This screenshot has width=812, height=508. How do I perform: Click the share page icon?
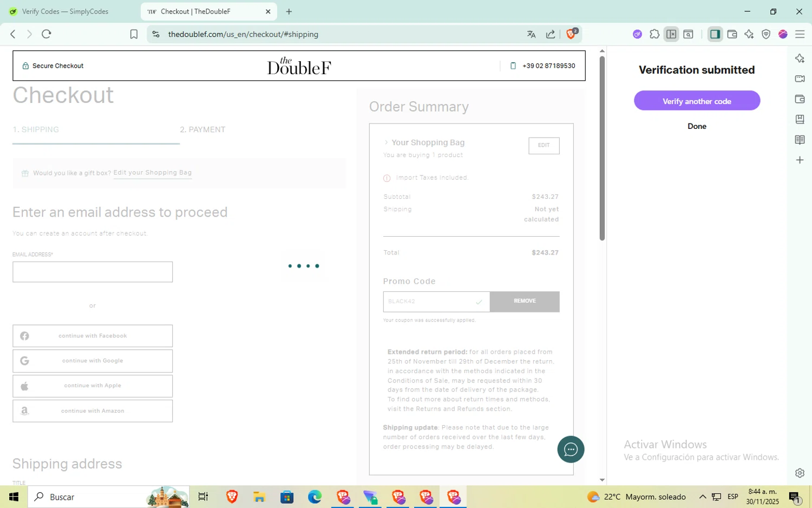click(x=551, y=34)
